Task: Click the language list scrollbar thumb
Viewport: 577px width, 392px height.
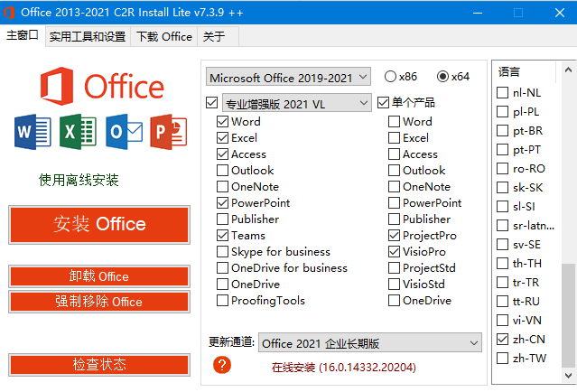Action: click(x=568, y=315)
